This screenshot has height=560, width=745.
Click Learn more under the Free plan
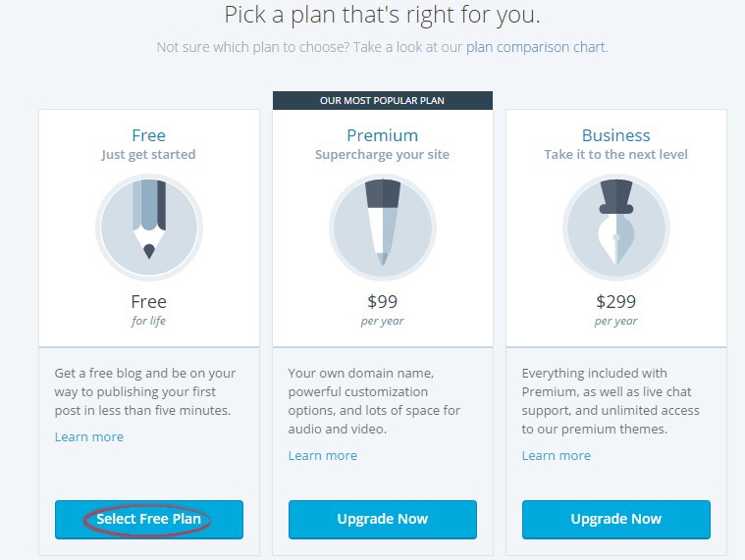(x=89, y=436)
